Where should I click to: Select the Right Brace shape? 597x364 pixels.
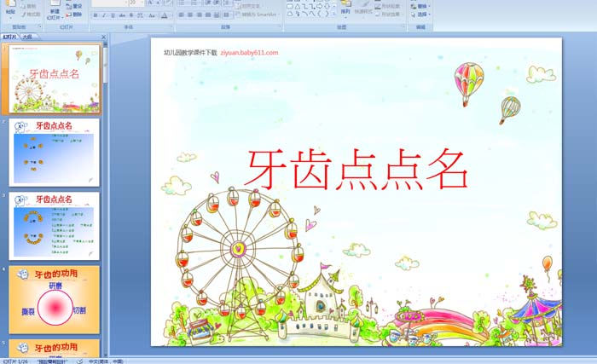[x=327, y=14]
